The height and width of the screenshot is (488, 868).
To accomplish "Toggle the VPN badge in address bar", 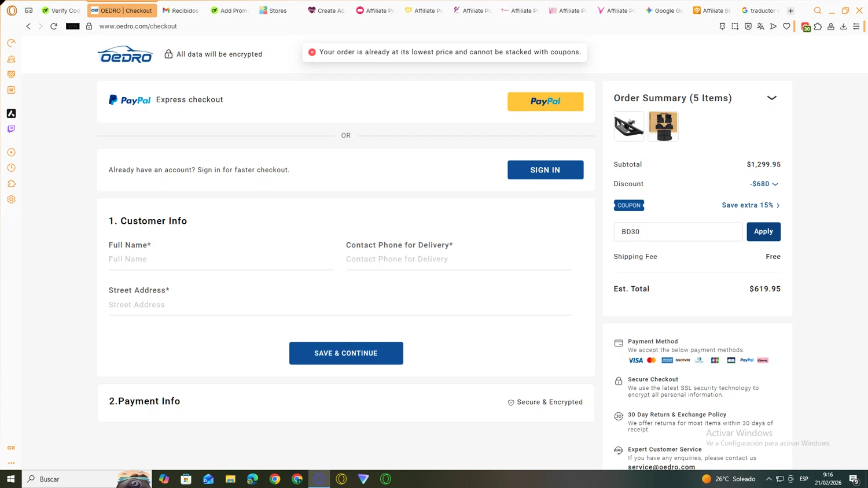I will point(72,26).
